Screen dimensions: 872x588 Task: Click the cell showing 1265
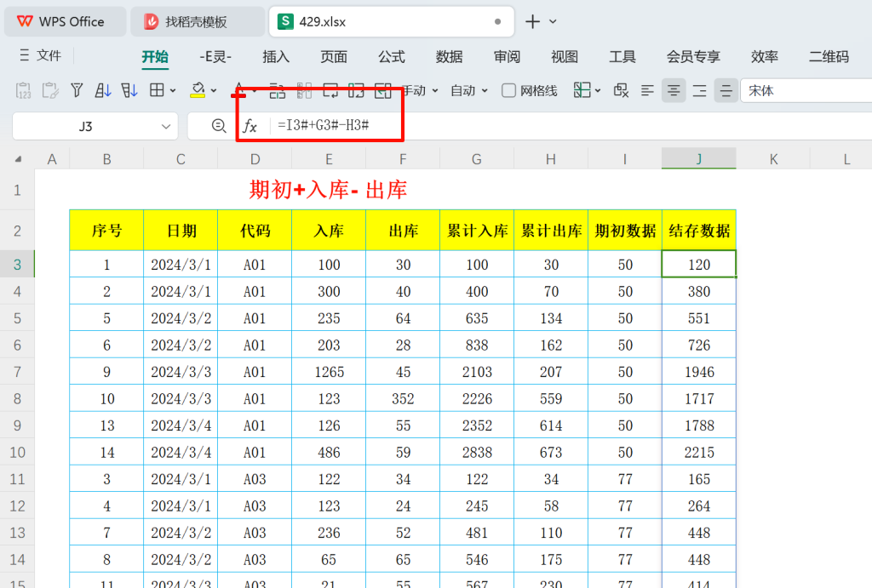329,372
